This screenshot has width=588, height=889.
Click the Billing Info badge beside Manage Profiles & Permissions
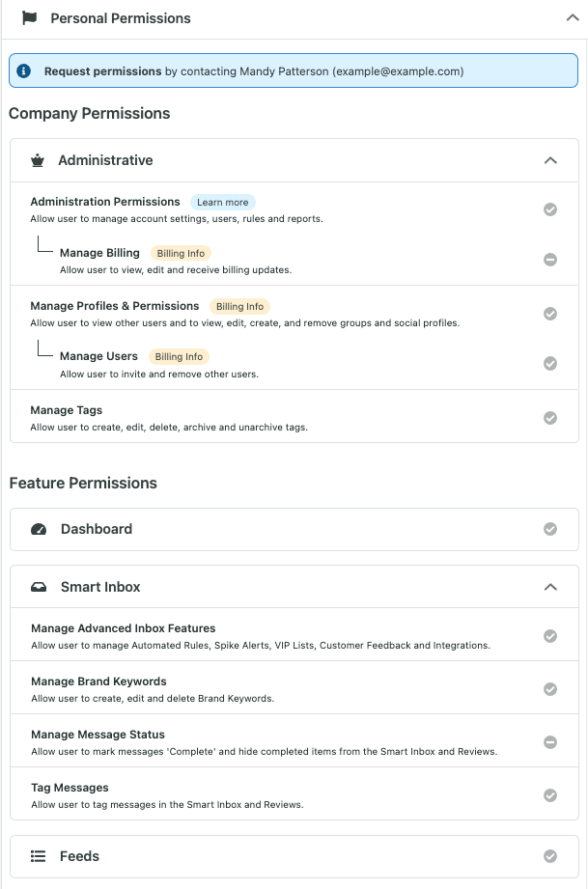[x=239, y=306]
